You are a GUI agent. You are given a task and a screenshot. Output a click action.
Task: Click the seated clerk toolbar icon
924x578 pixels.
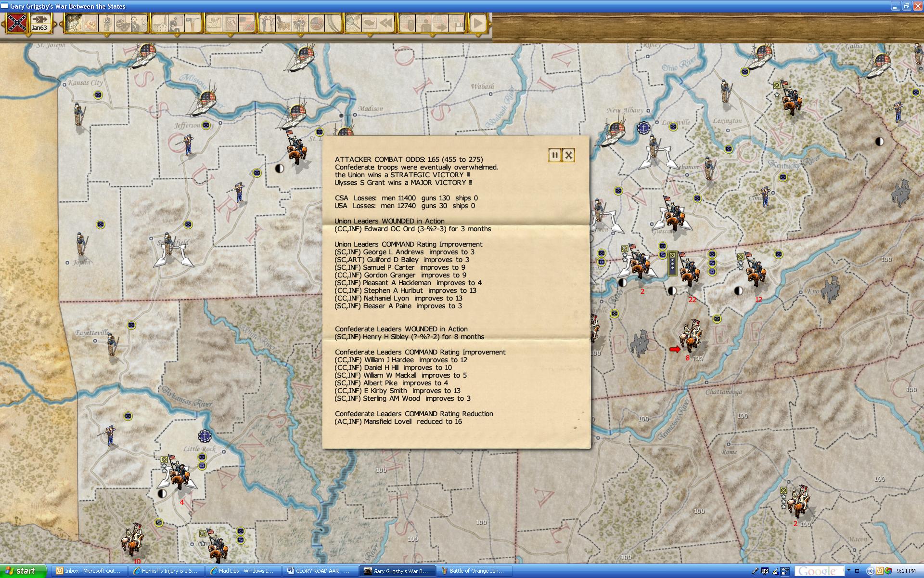(x=177, y=23)
